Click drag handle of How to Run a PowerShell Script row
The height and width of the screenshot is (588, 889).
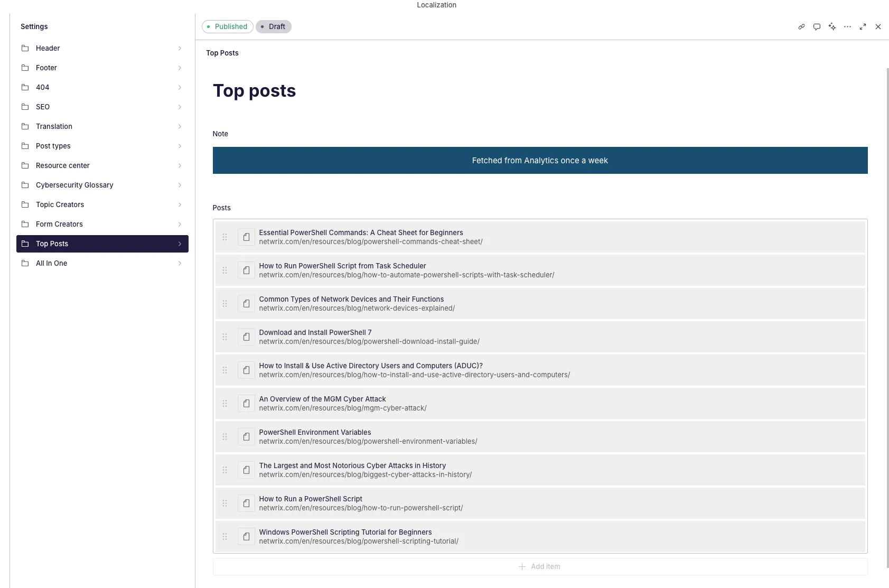click(x=224, y=503)
